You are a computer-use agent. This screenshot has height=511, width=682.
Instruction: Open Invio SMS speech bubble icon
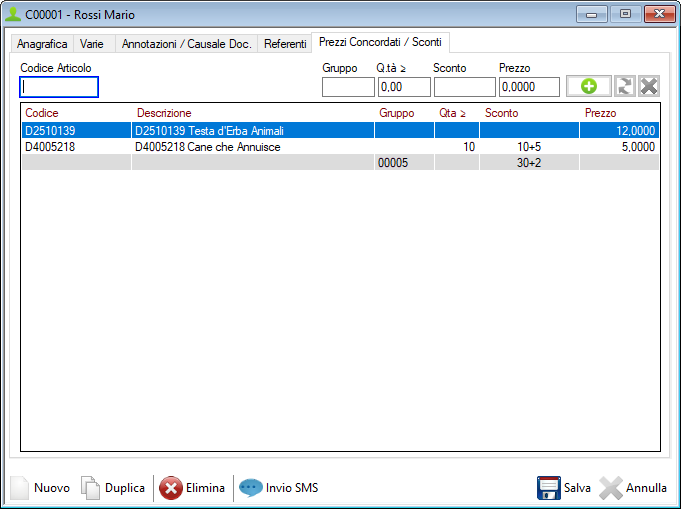250,488
